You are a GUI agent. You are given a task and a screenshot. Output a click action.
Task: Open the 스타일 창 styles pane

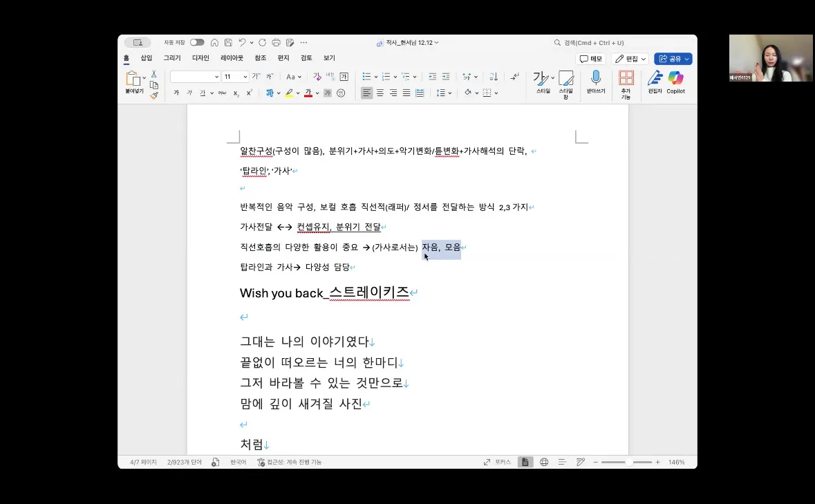click(566, 85)
